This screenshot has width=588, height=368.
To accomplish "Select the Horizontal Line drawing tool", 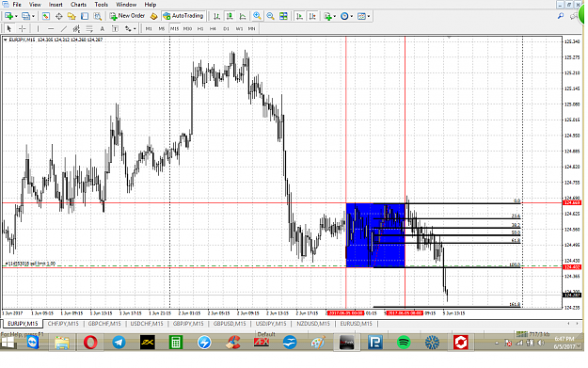I will pos(51,28).
